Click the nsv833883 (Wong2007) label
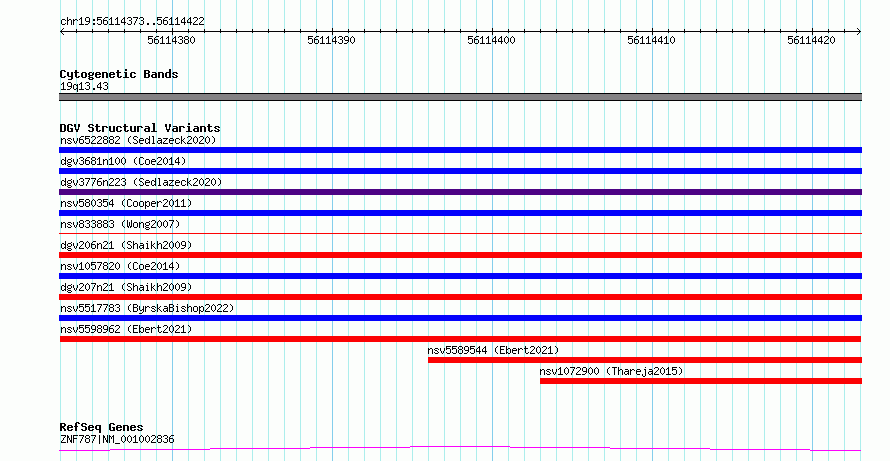 tap(120, 224)
